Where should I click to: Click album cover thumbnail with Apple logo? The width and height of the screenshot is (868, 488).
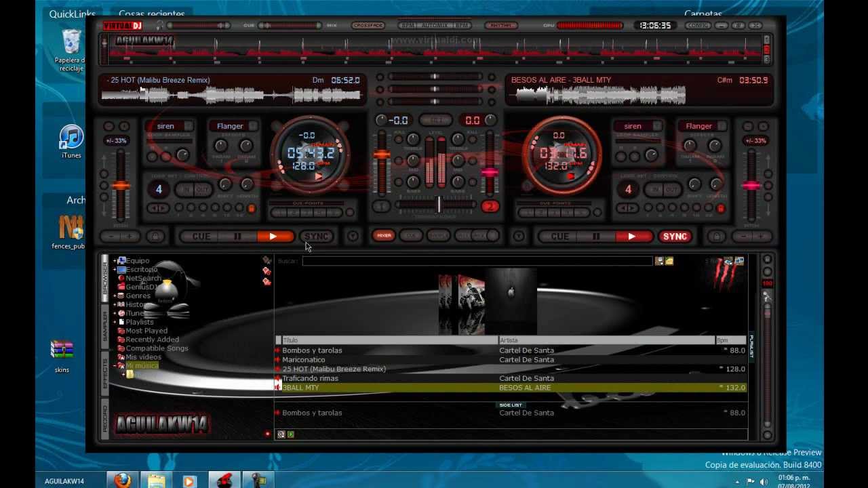(511, 302)
